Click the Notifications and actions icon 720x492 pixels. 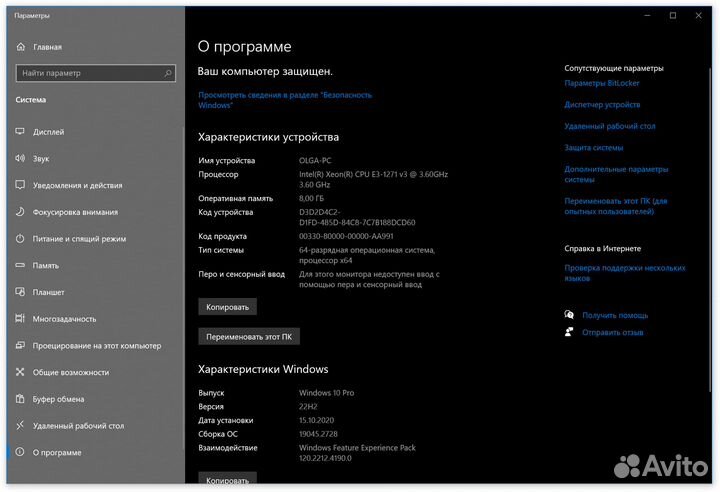pyautogui.click(x=20, y=185)
